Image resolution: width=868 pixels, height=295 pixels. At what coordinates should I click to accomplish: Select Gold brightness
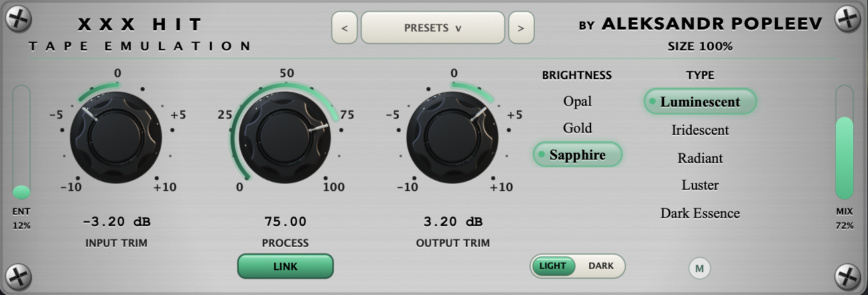578,128
